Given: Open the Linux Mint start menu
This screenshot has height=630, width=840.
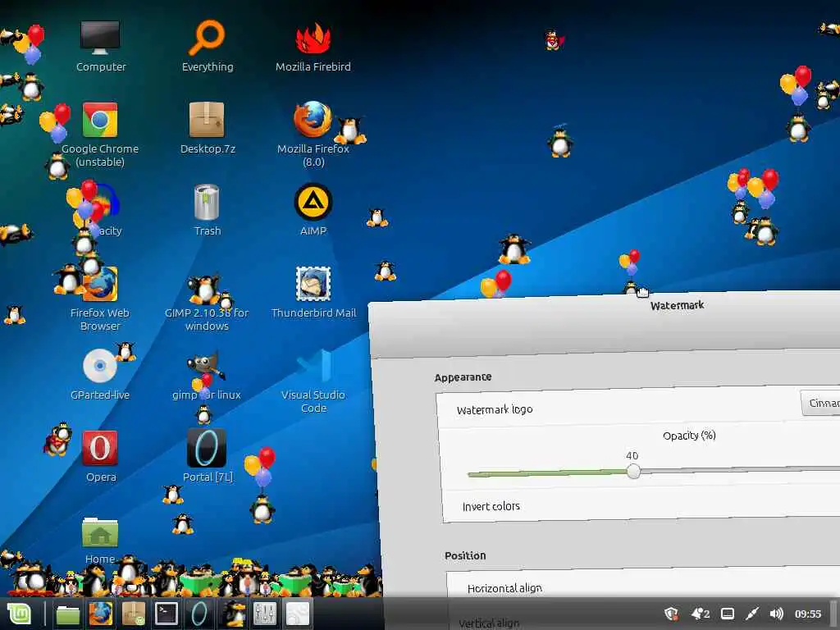Looking at the screenshot, I should pyautogui.click(x=20, y=614).
